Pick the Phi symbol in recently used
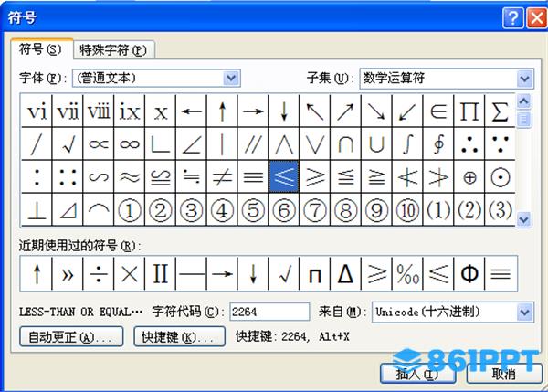 469,273
